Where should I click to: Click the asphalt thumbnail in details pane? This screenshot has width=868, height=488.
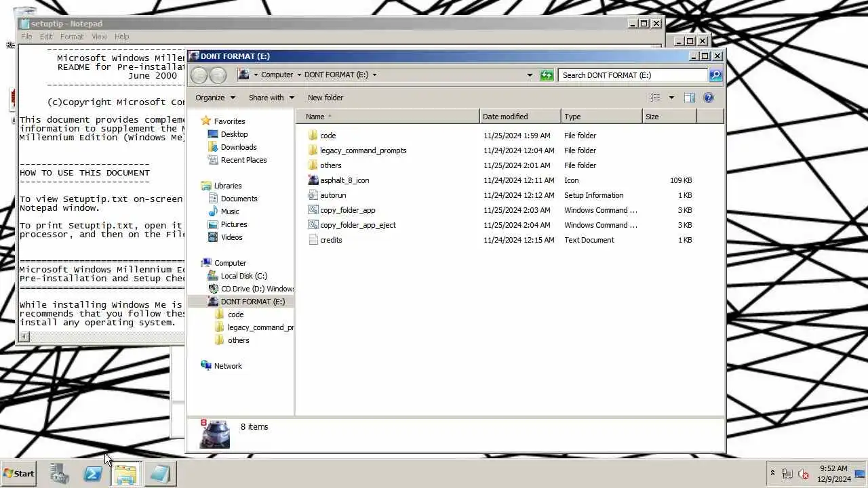pos(215,434)
